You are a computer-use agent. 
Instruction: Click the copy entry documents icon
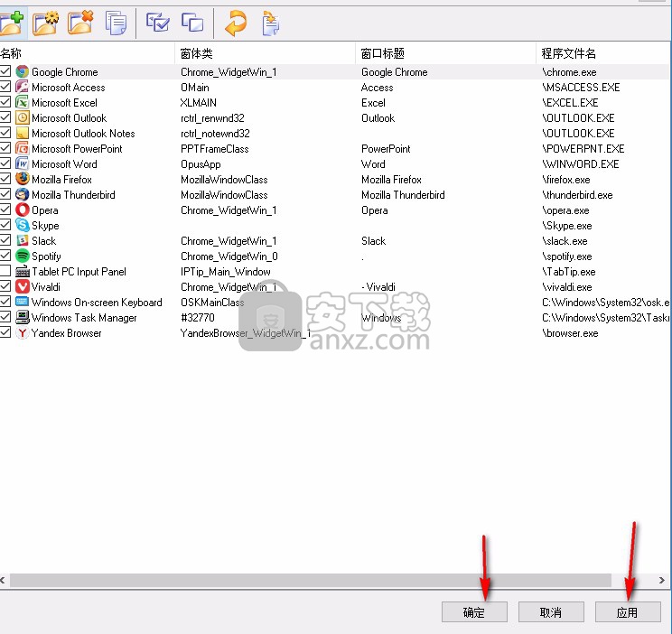116,23
